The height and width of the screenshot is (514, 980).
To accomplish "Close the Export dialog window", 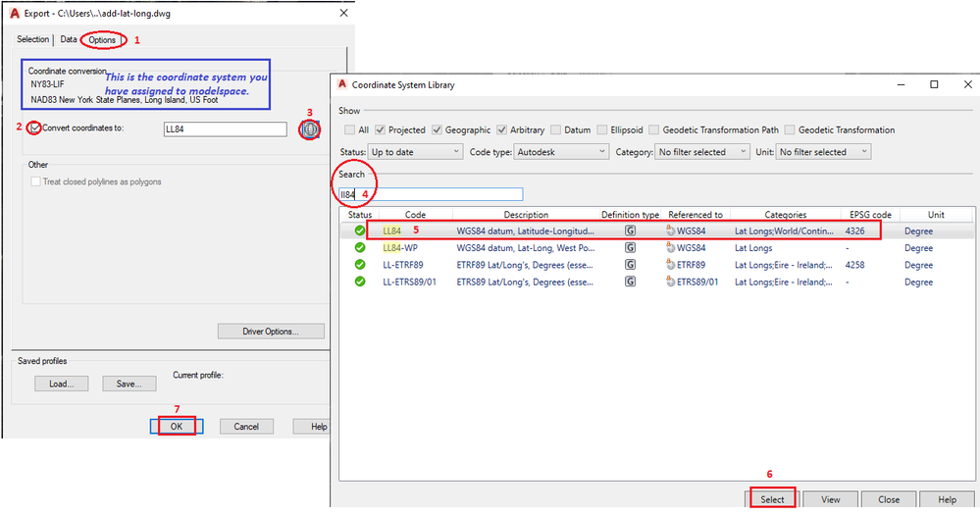I will 343,13.
